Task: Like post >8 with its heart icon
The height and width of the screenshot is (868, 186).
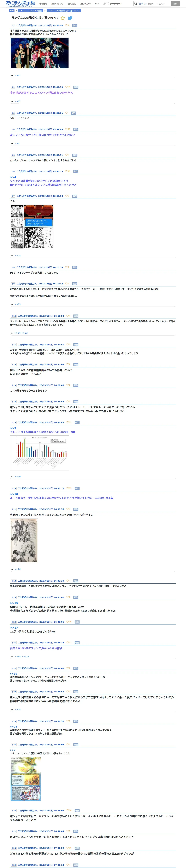Action: click(66, 267)
